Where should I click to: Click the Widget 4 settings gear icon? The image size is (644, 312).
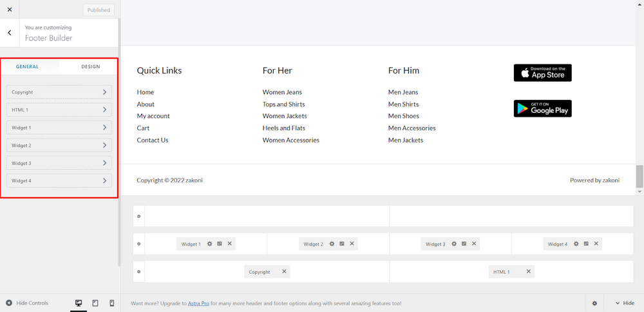tap(576, 244)
